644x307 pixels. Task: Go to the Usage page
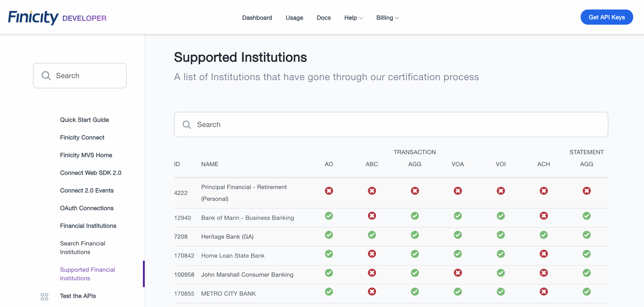[x=294, y=18]
